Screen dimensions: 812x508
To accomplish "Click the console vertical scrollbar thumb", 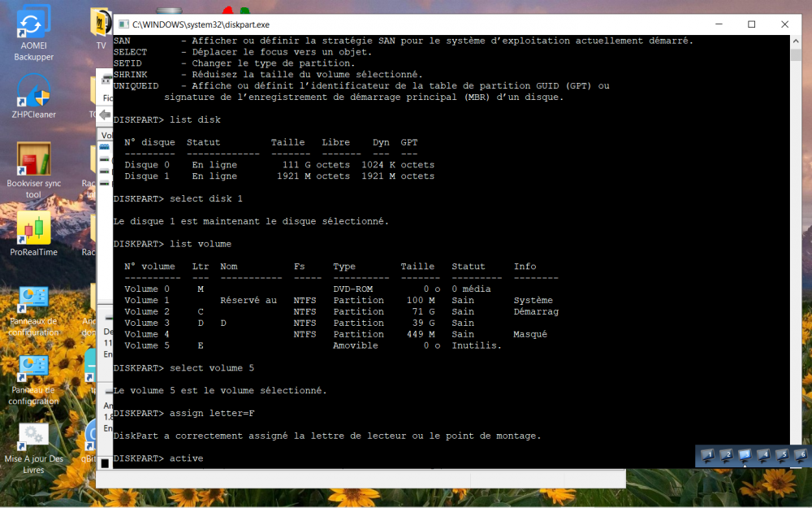I will [x=796, y=54].
